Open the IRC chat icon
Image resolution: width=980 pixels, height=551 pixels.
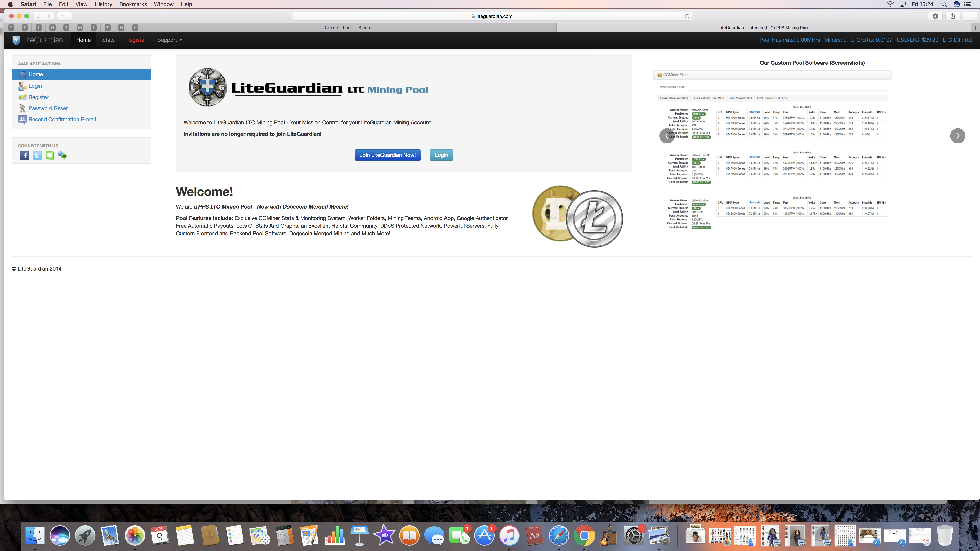(62, 155)
